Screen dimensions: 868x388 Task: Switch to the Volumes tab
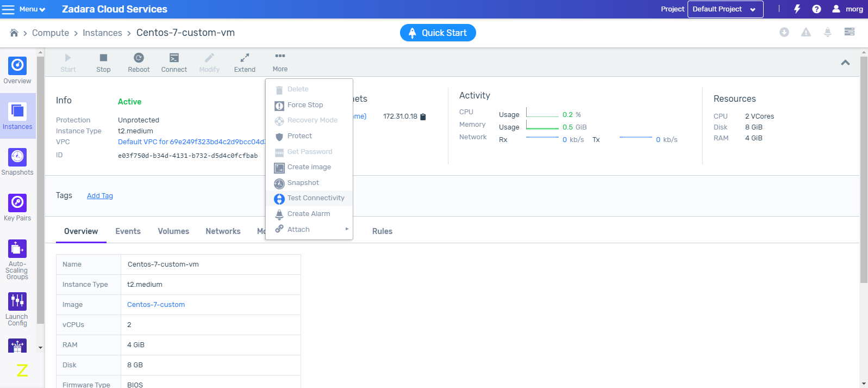pyautogui.click(x=173, y=231)
